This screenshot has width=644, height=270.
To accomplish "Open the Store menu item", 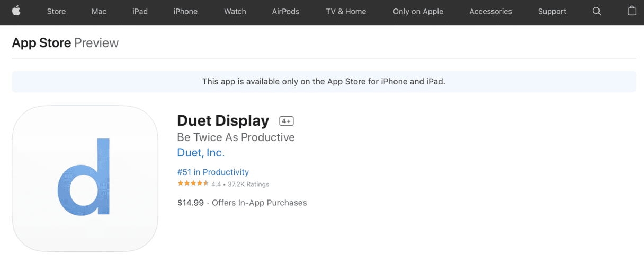I will pos(56,11).
